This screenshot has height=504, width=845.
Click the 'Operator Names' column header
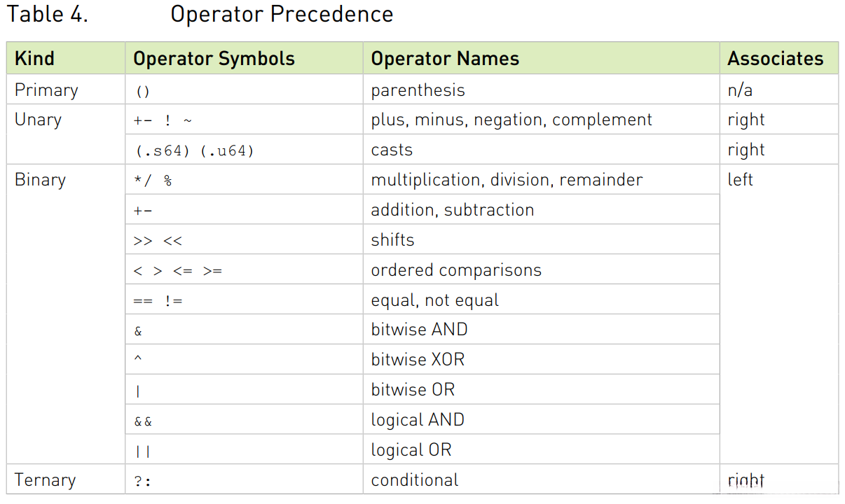[x=445, y=59]
